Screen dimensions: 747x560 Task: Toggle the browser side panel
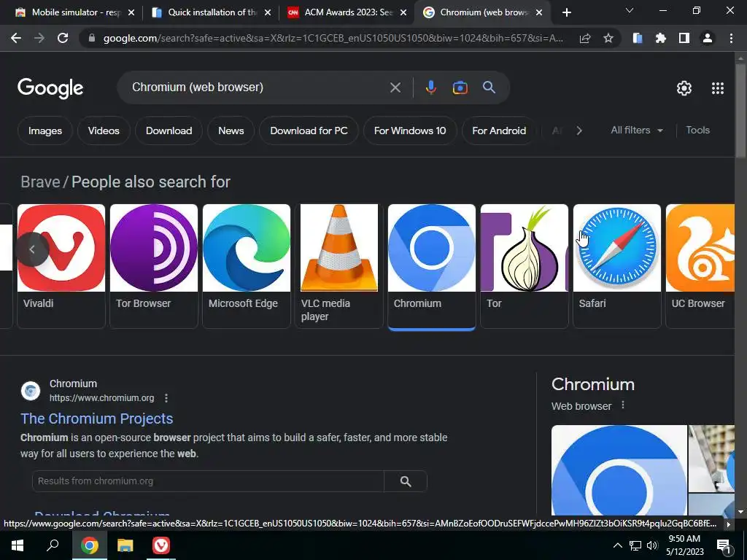pos(684,38)
